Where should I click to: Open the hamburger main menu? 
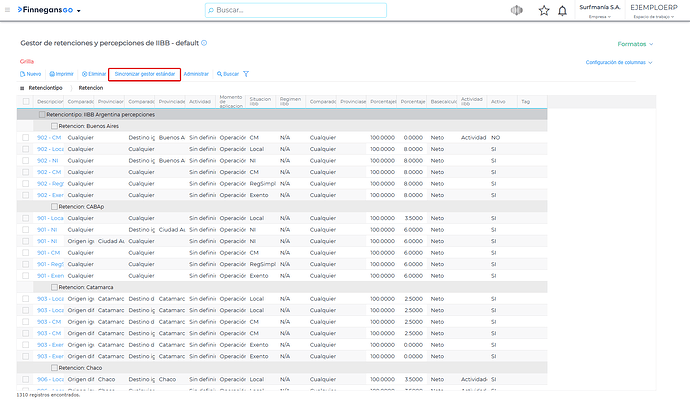(7, 10)
